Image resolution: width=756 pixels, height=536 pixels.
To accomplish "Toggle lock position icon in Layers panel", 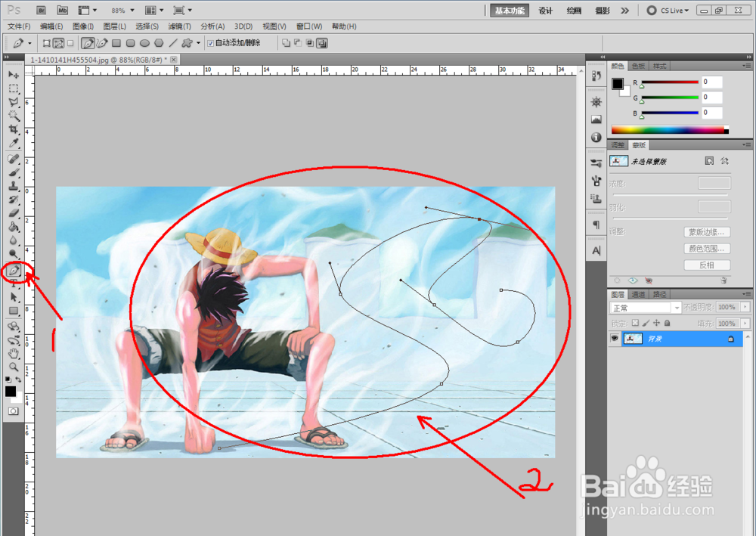I will click(657, 323).
